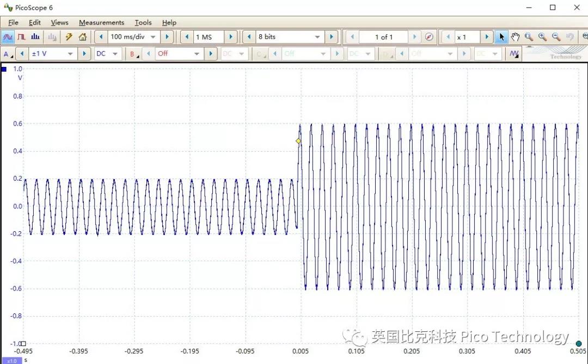Enable the normal selection pointer tool
Image resolution: width=588 pixels, height=364 pixels.
pyautogui.click(x=501, y=36)
